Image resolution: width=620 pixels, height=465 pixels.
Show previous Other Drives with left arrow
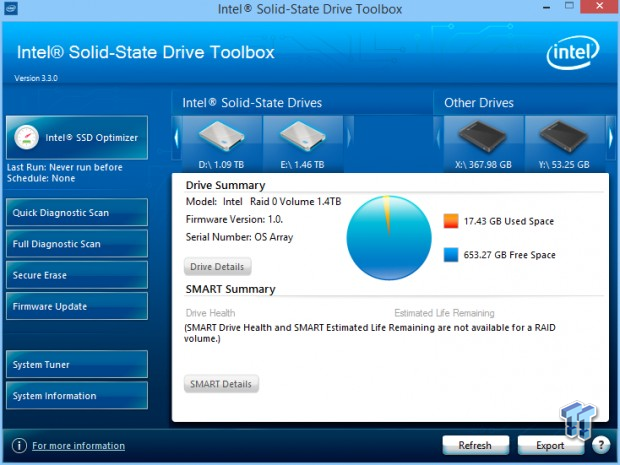click(x=438, y=138)
